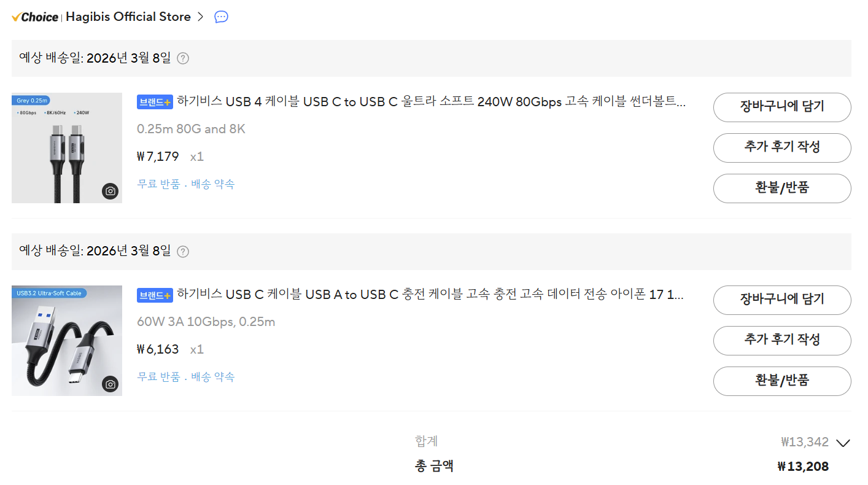Click help icon beside first delivery date
The height and width of the screenshot is (485, 868).
pos(183,58)
